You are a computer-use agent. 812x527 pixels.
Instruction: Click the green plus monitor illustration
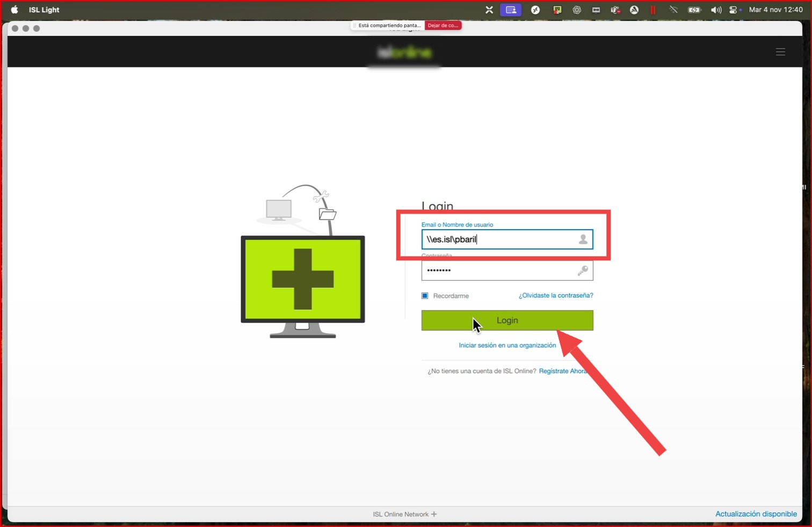[x=303, y=279]
